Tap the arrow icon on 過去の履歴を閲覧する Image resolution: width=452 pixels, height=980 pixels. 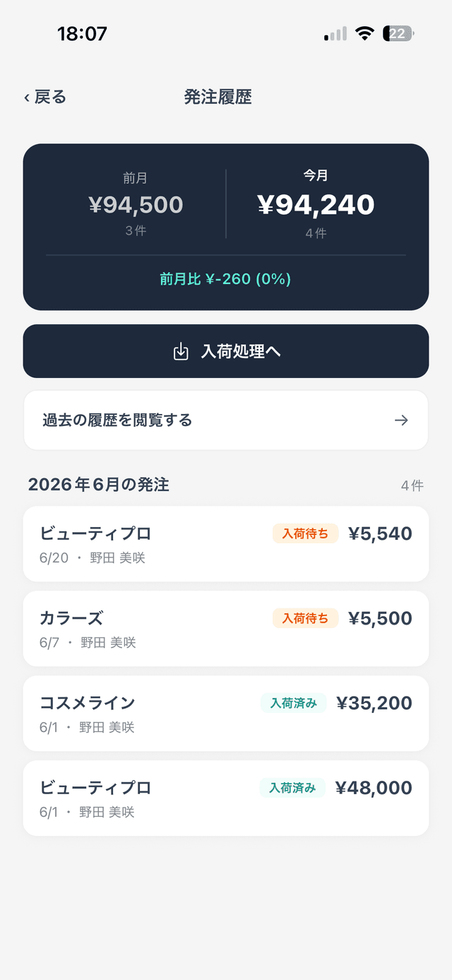[401, 420]
